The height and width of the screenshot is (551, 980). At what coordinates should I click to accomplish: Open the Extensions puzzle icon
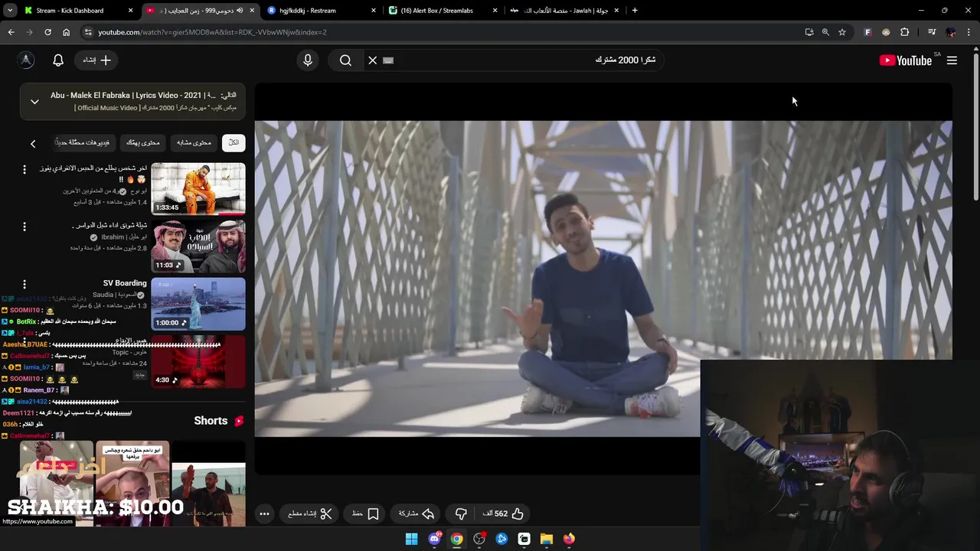(x=904, y=32)
